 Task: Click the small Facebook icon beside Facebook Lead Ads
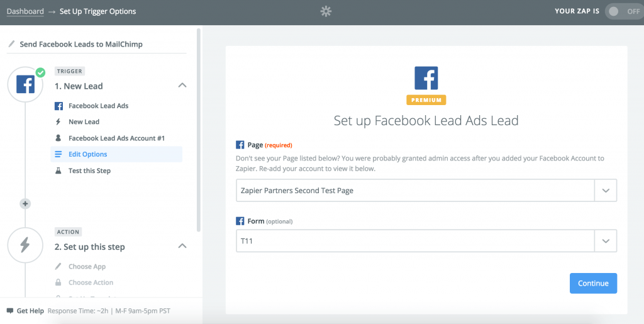58,106
